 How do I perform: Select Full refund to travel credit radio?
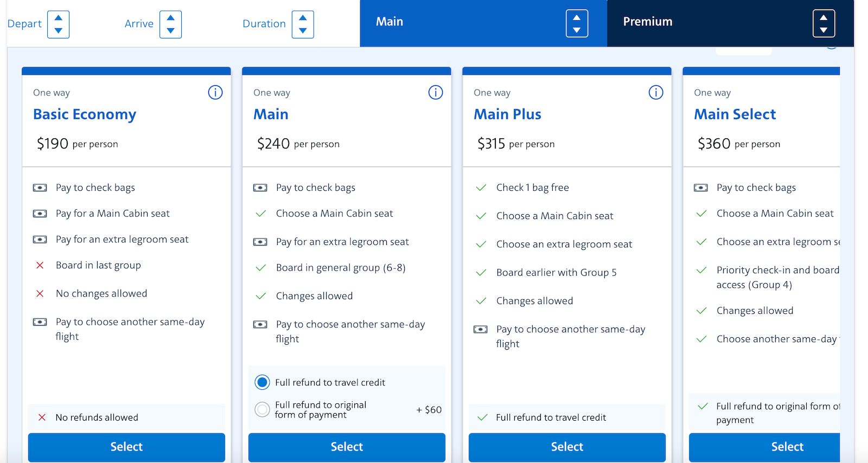click(x=262, y=382)
